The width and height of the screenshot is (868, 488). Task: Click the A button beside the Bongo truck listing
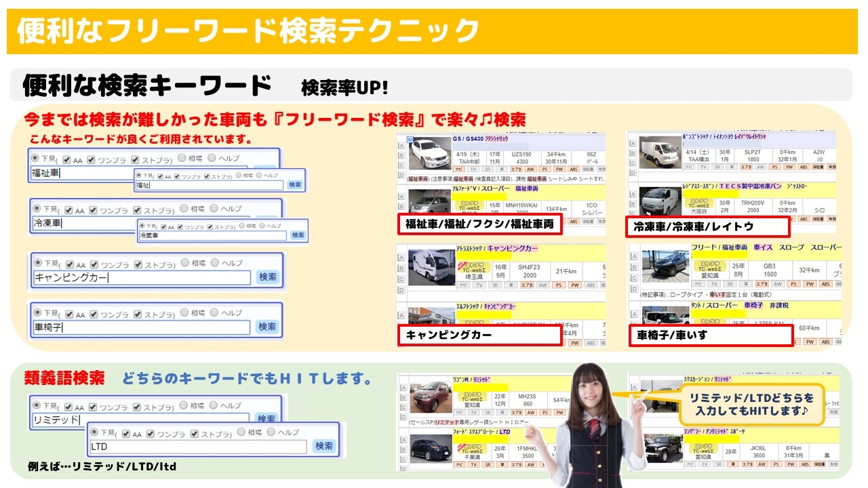633,144
